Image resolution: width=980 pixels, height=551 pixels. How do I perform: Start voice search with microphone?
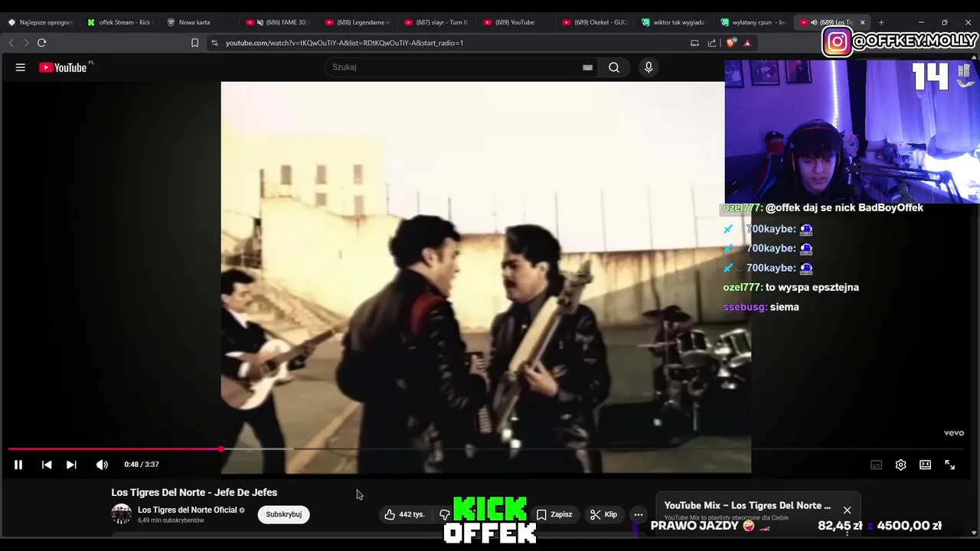pyautogui.click(x=648, y=67)
